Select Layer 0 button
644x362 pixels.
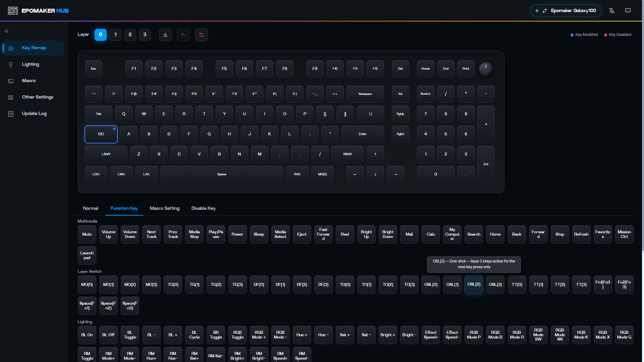point(101,35)
